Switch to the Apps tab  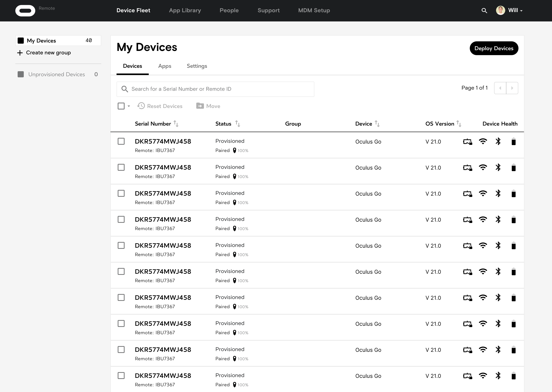point(165,66)
